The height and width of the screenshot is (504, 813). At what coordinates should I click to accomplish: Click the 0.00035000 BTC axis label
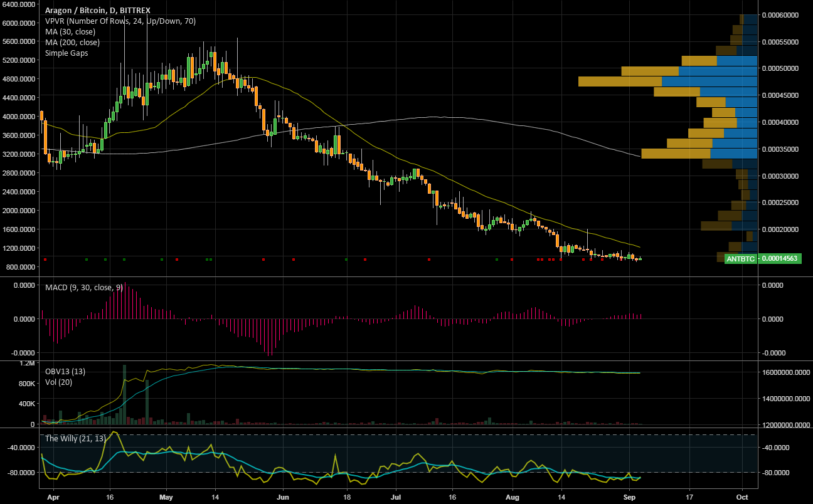click(782, 149)
